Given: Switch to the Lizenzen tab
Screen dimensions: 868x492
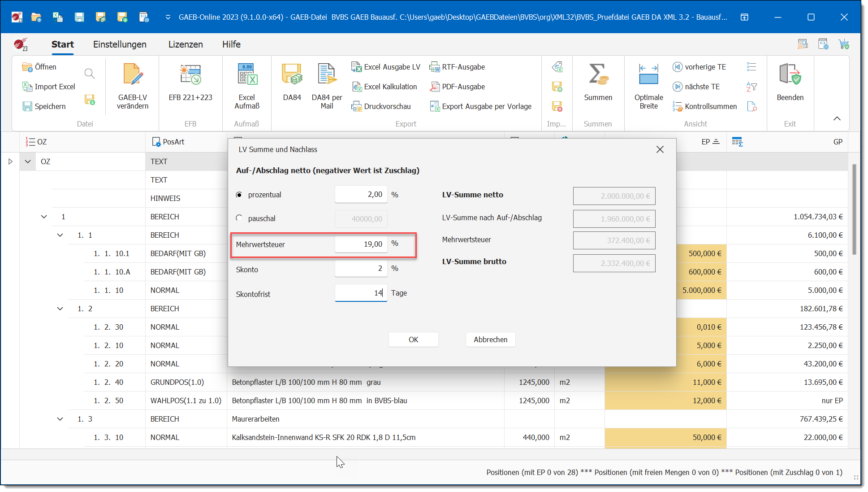Looking at the screenshot, I should [x=186, y=44].
